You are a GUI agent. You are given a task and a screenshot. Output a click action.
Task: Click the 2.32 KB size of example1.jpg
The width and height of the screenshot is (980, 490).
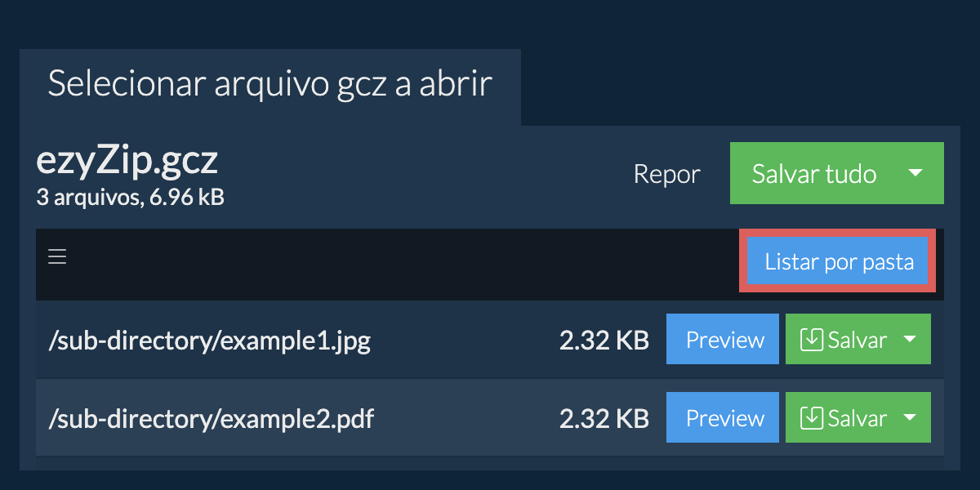pos(604,340)
